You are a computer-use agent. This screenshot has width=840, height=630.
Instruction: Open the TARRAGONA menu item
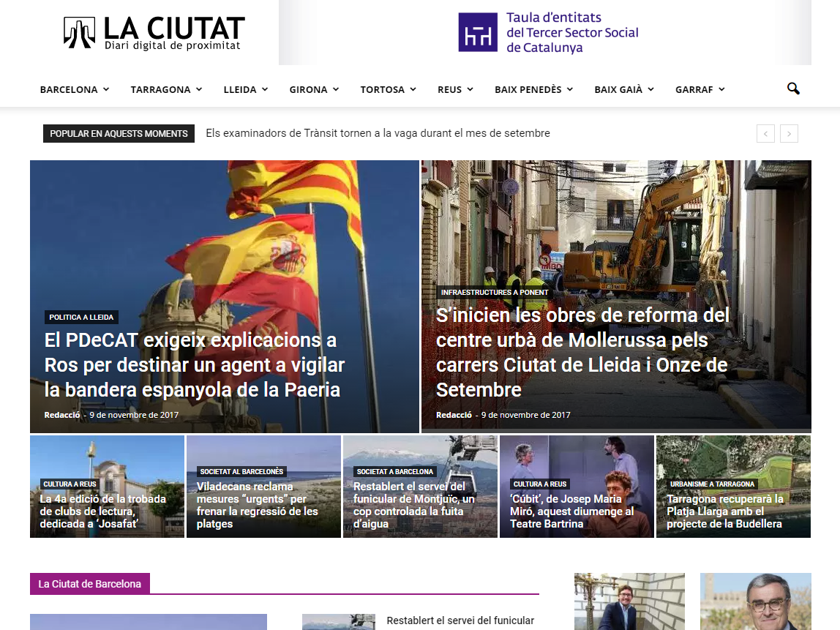pos(161,89)
